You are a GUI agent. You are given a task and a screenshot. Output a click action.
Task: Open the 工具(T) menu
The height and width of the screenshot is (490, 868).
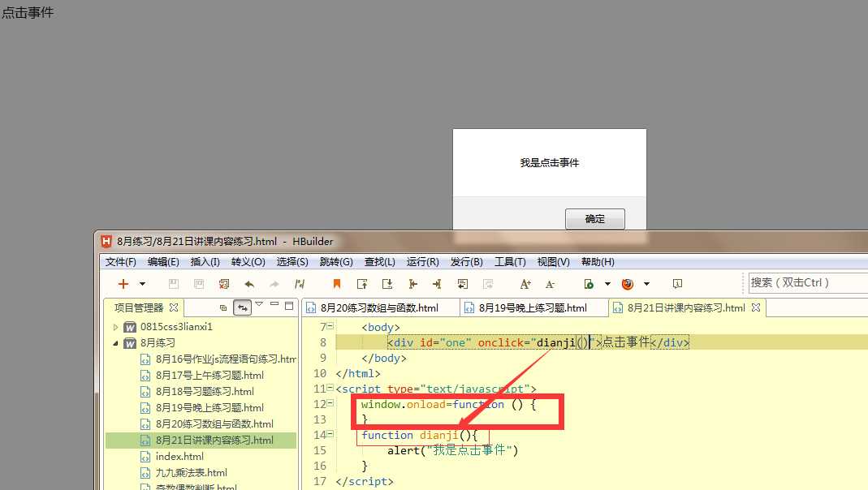[x=510, y=261]
